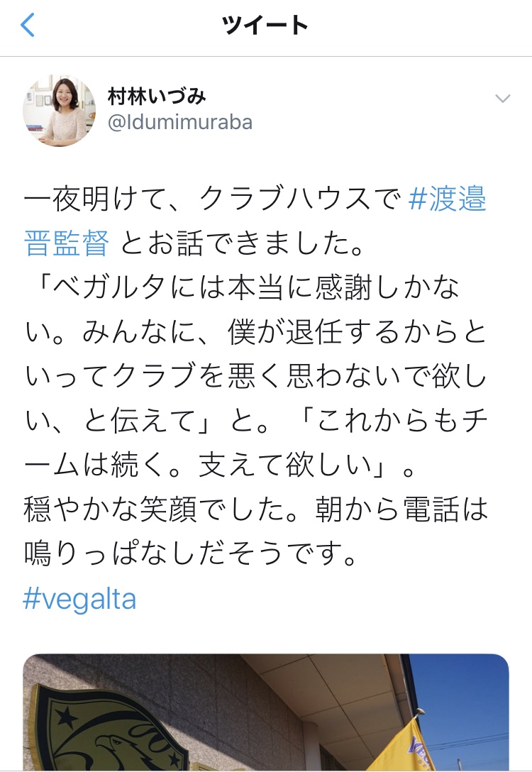Tap the display name 村林いづみ
Image resolution: width=532 pixels, height=772 pixels.
157,96
